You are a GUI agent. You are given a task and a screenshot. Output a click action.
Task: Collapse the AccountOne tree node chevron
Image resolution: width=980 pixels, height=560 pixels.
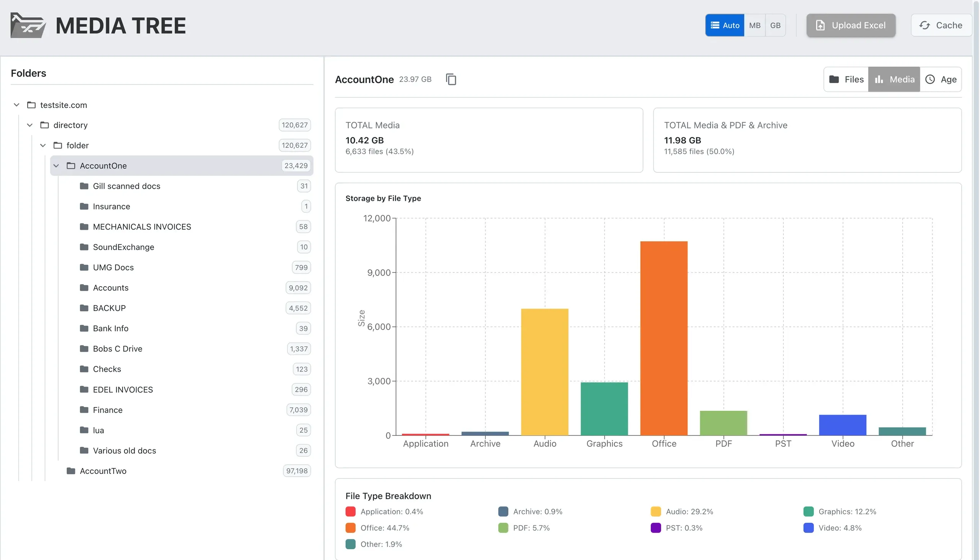tap(56, 166)
